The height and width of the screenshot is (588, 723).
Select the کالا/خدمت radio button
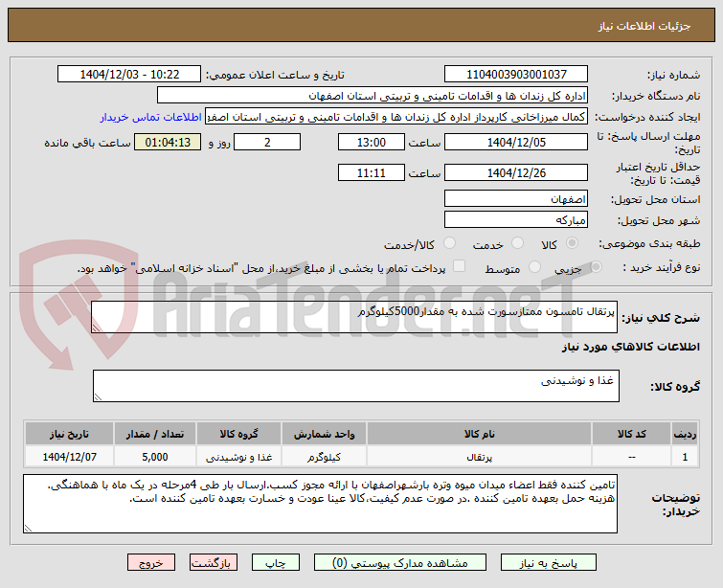pos(449,242)
